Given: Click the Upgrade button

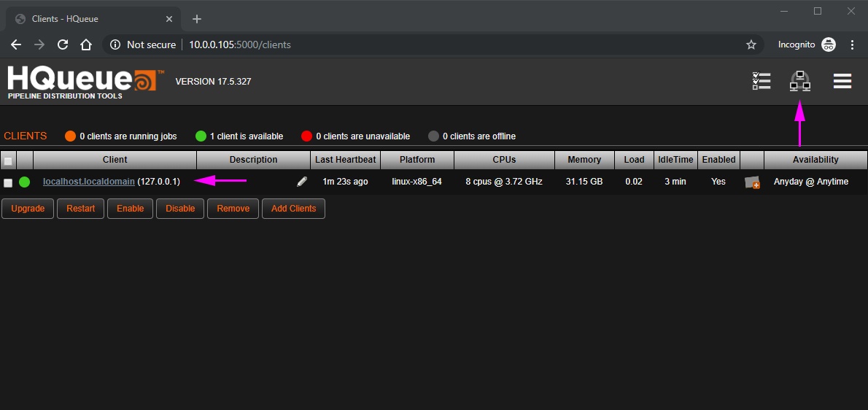Looking at the screenshot, I should [x=28, y=209].
